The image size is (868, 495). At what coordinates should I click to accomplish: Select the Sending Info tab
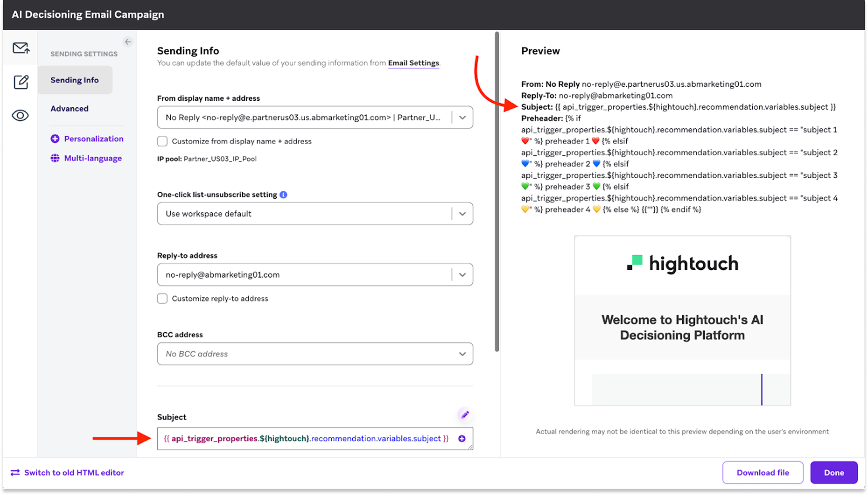75,80
